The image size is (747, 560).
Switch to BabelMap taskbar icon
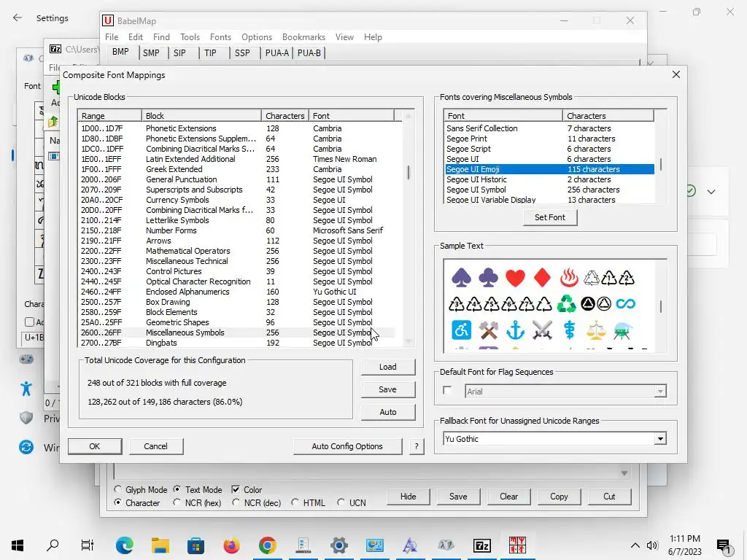point(517,545)
